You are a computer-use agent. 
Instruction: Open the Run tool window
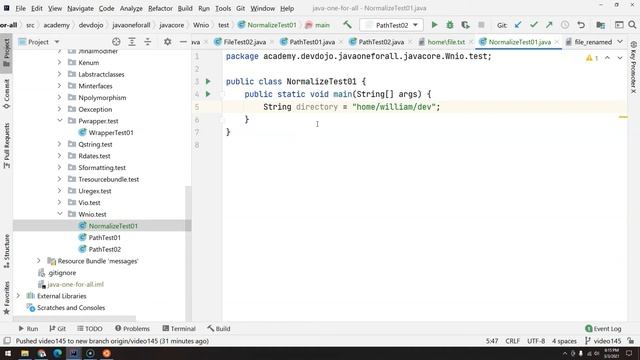coord(28,329)
